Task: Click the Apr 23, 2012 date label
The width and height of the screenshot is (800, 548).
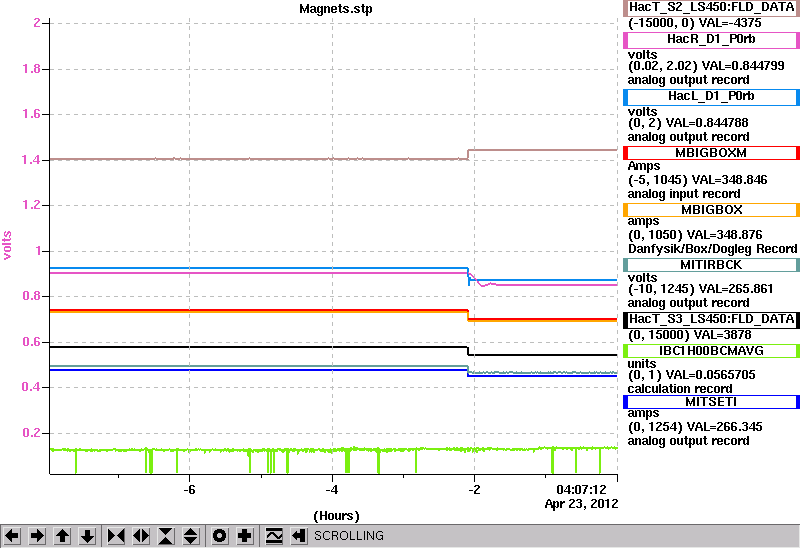Action: (x=581, y=504)
